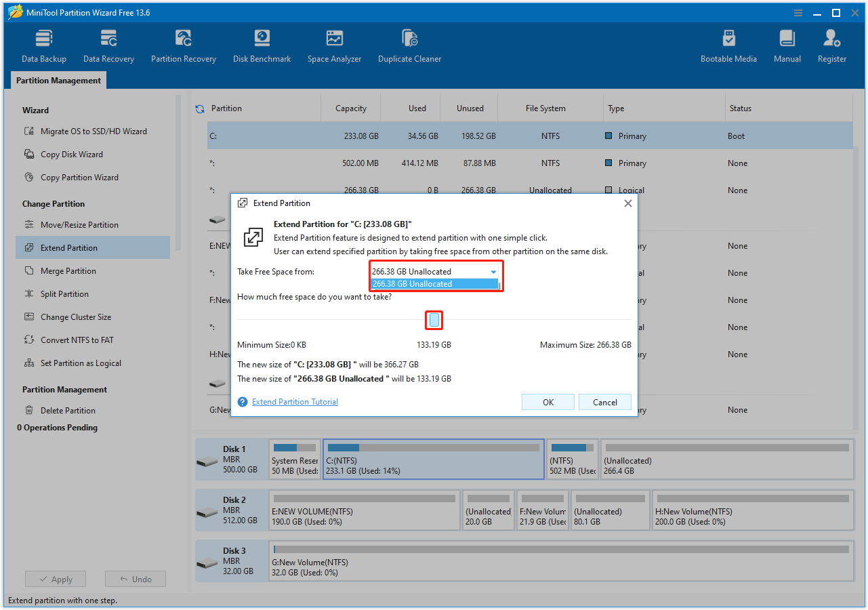Open the Data Backup tool

44,46
